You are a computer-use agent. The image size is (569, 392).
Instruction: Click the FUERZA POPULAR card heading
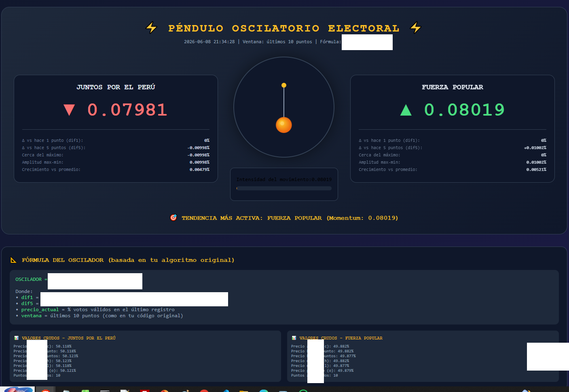tap(453, 87)
